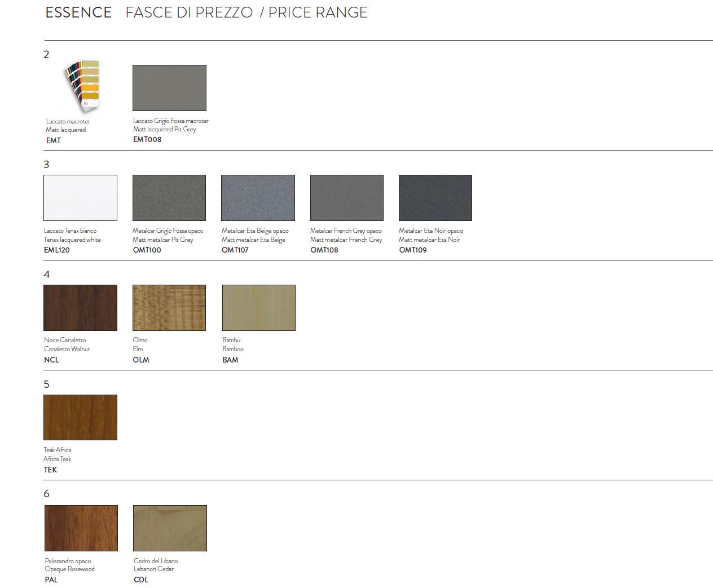This screenshot has width=713, height=588.
Task: Click the code text OMT108
Action: tap(324, 250)
